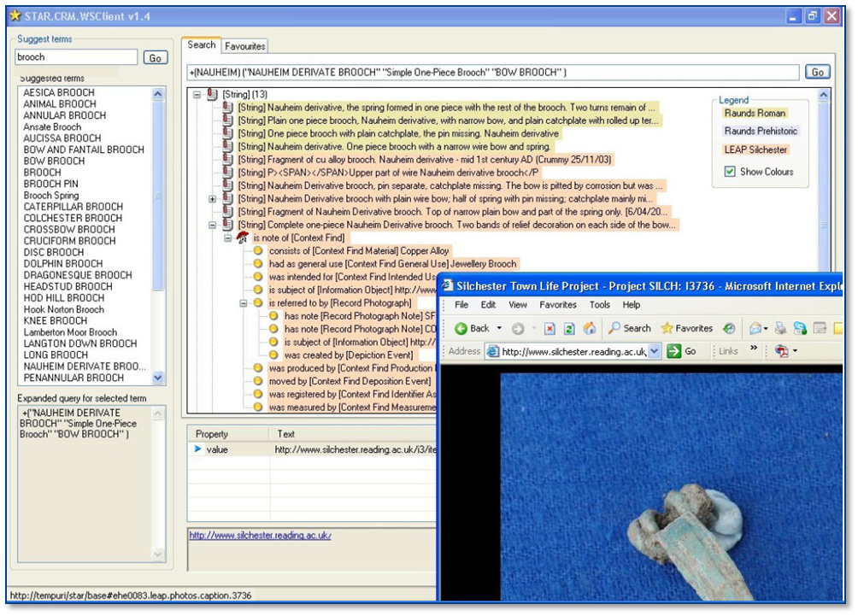Click the Home icon in Internet Explorer
The width and height of the screenshot is (858, 616).
point(590,328)
